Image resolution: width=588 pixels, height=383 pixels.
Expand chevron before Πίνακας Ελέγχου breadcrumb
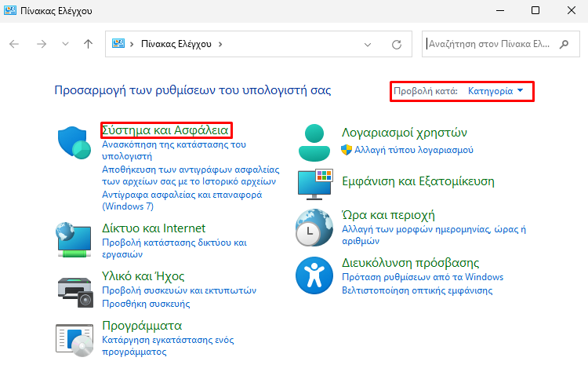pos(132,44)
